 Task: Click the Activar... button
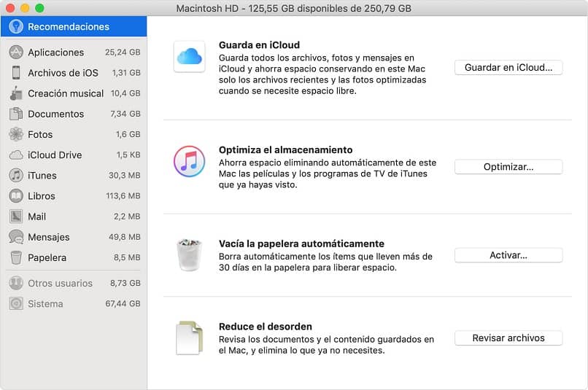(508, 255)
